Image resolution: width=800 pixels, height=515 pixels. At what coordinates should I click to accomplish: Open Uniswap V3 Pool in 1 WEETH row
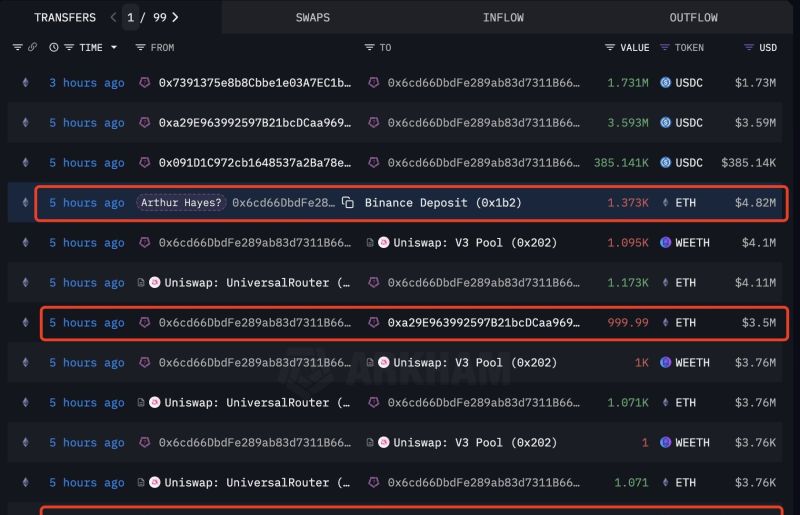475,443
